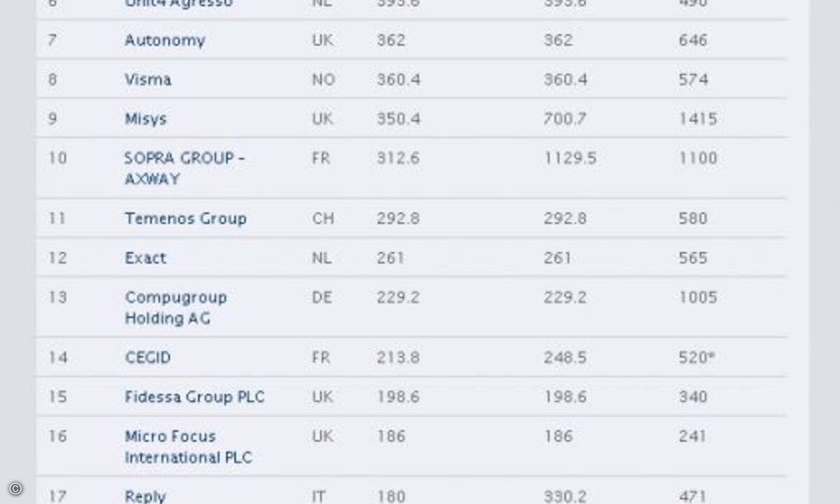Select the Misys company name
Image resolution: width=840 pixels, height=504 pixels.
(146, 119)
